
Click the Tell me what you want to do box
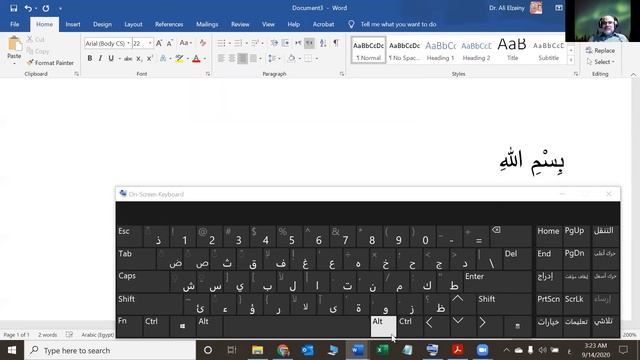pos(398,24)
